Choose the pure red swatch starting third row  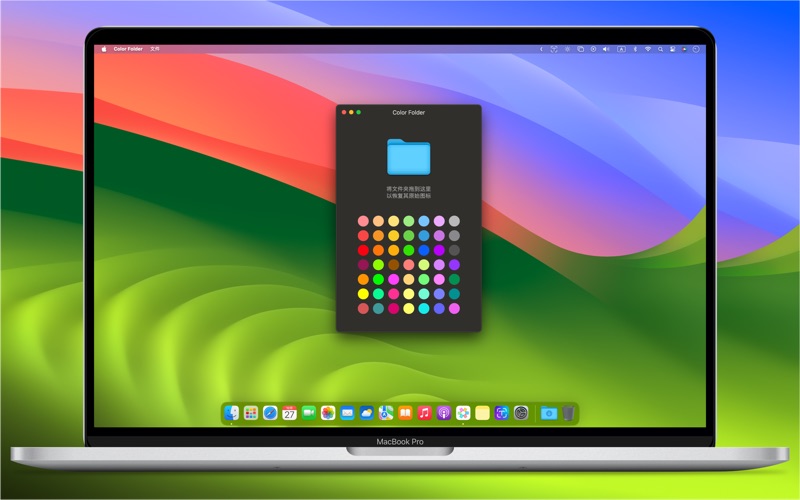pos(363,250)
